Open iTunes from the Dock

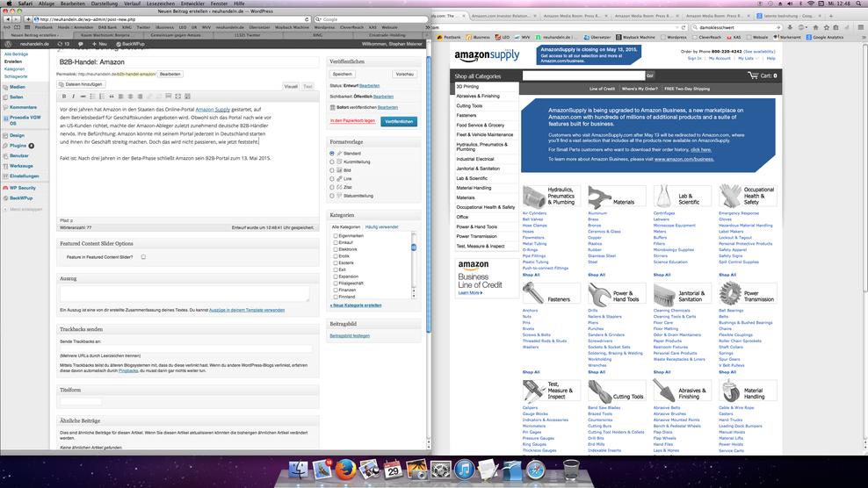tap(465, 470)
